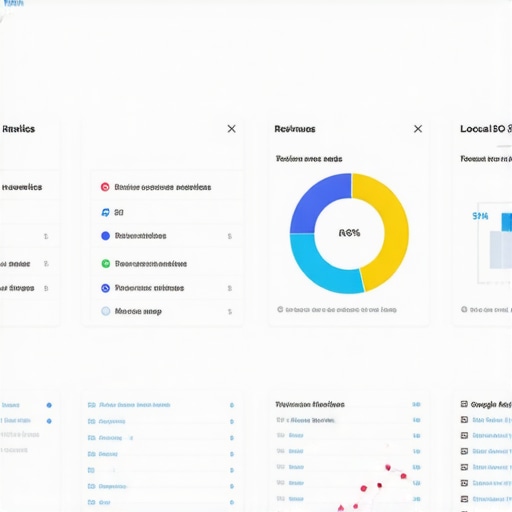512x512 pixels.
Task: Click the pale gray circle icon in the list
Action: click(106, 311)
